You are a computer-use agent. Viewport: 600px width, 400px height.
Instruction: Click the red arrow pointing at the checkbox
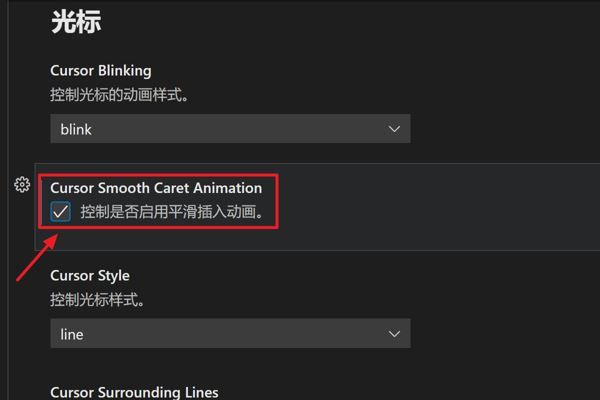[35, 262]
